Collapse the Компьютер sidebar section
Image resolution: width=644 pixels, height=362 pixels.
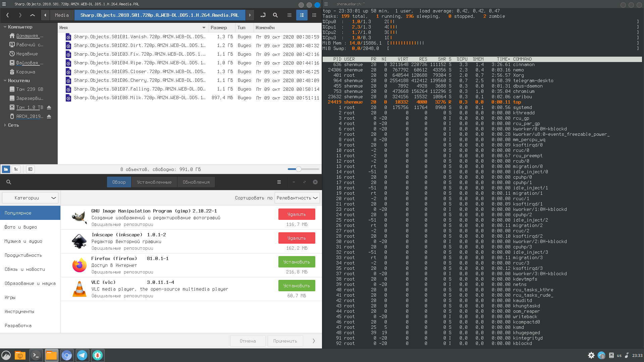pos(5,27)
